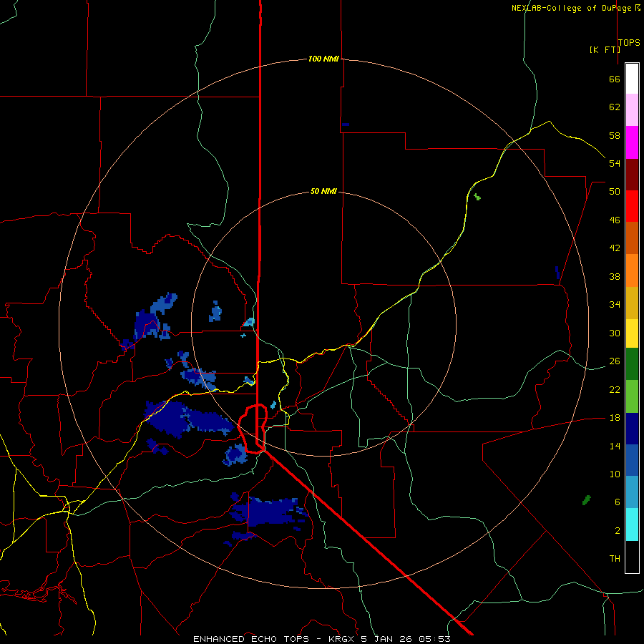Select the bright red legend swatch
Screen dimensions: 644x644
coord(632,206)
